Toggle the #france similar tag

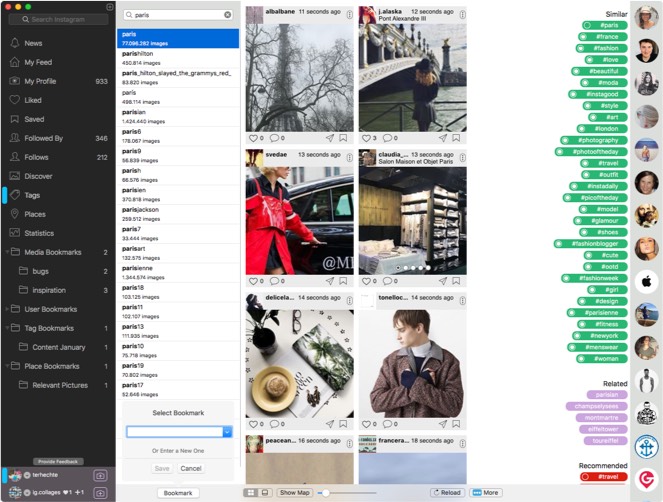click(603, 37)
